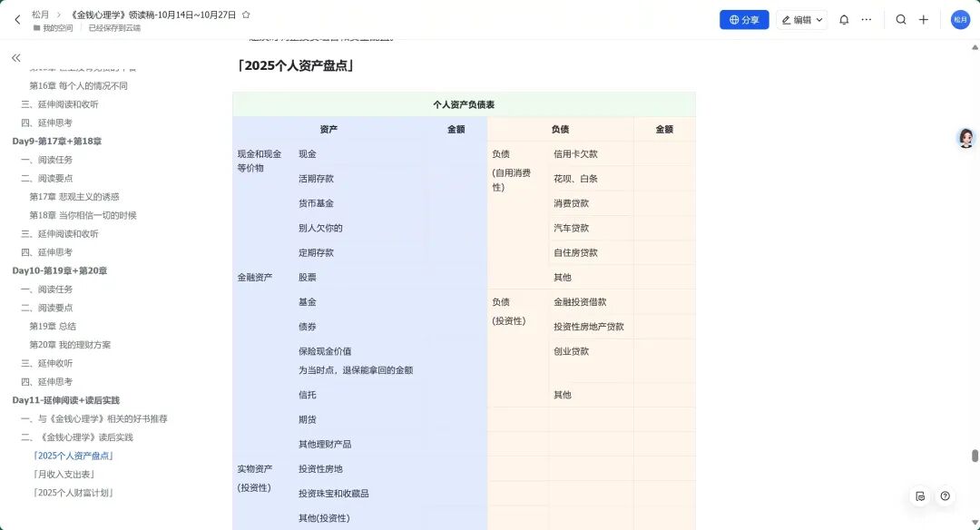Click the 资产 column header
Image resolution: width=980 pixels, height=530 pixels.
(328, 130)
